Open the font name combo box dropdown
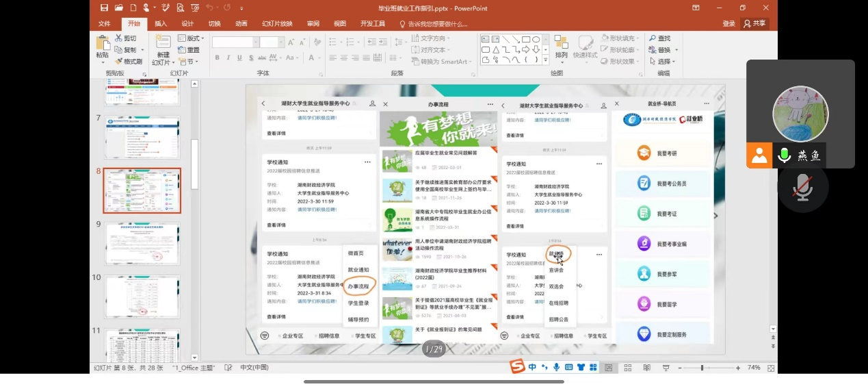Screen dimensions: 868x391 click(256, 42)
